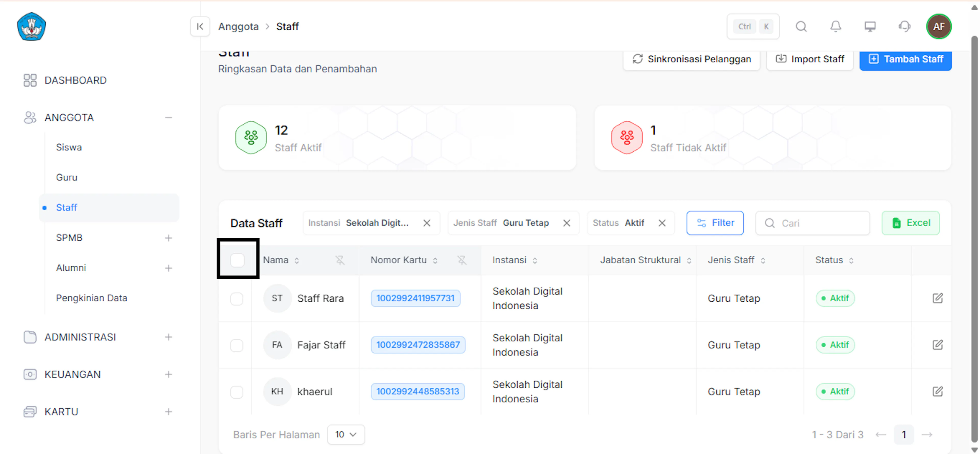Select the Staff submenu item
The height and width of the screenshot is (454, 980).
(109, 207)
